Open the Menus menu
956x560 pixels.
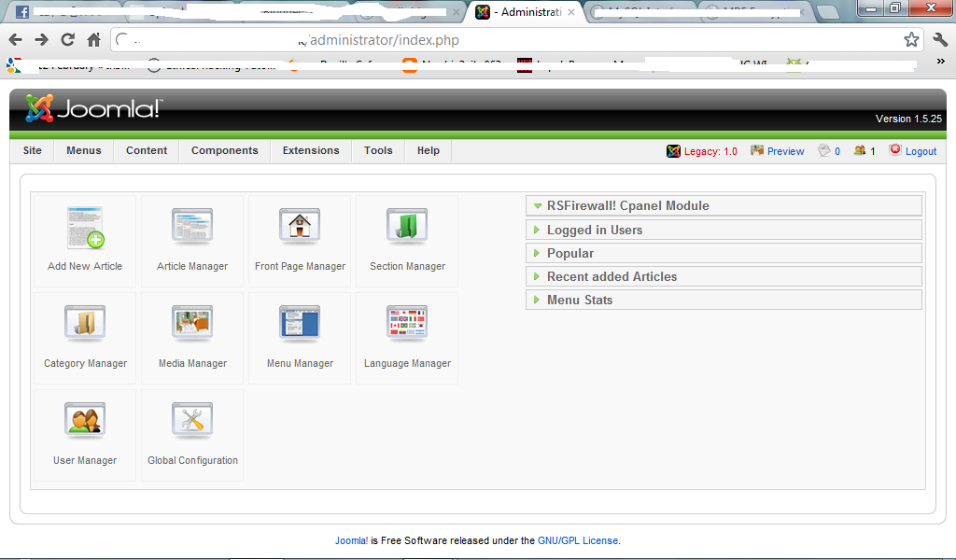[83, 150]
